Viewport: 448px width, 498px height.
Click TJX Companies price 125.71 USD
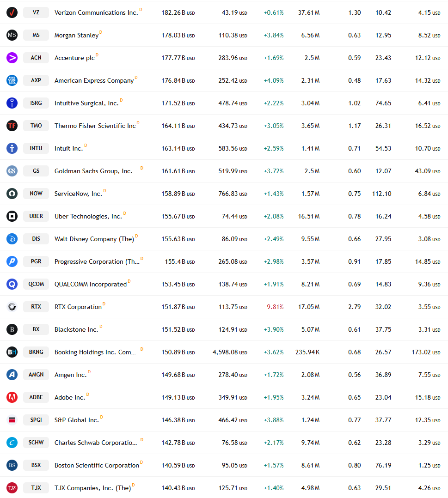point(233,488)
